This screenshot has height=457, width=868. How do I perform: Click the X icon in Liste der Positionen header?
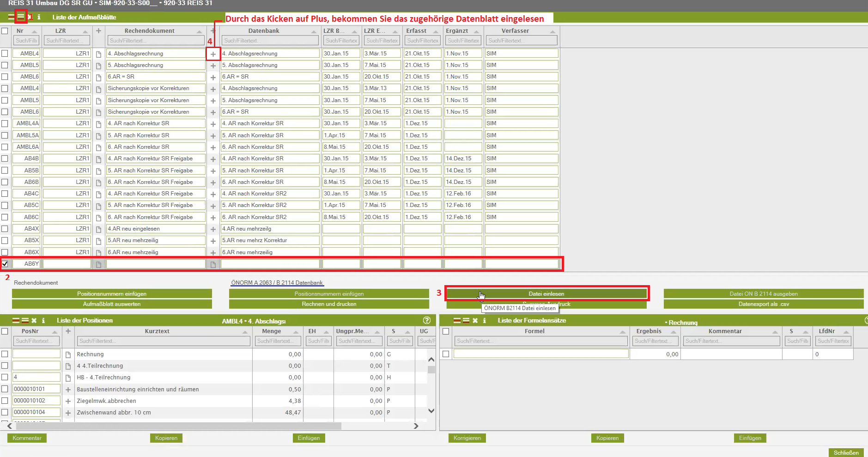coord(34,320)
